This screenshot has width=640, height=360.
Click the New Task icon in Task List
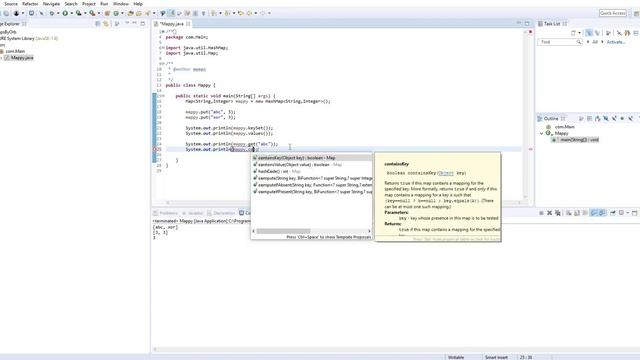point(573,33)
